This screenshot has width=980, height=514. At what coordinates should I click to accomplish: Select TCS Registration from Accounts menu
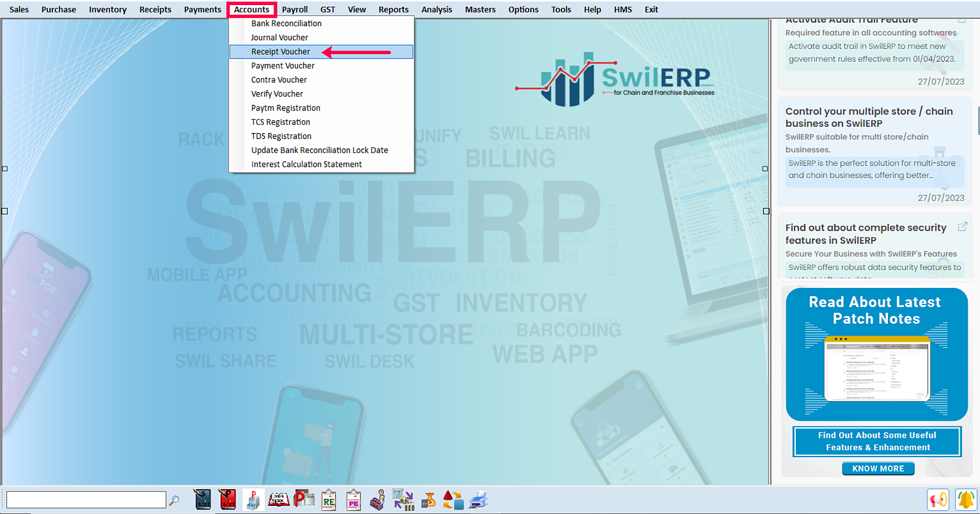pyautogui.click(x=321, y=122)
